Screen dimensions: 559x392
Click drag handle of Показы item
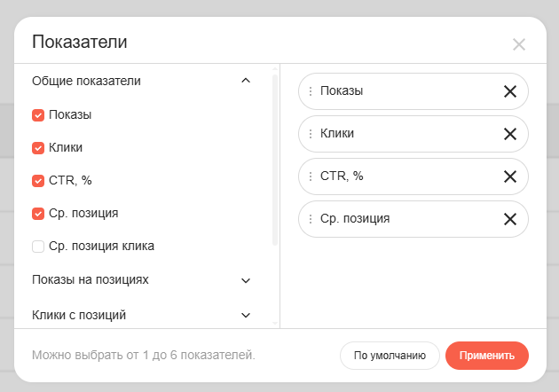(311, 91)
